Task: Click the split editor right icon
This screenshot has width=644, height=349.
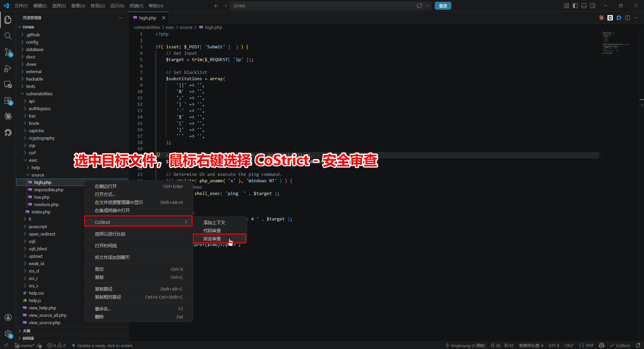Action: [628, 18]
